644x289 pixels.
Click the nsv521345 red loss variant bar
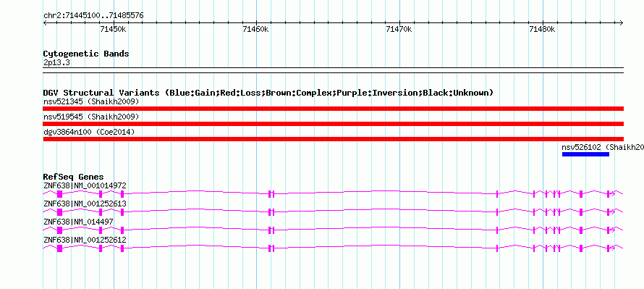[333, 109]
